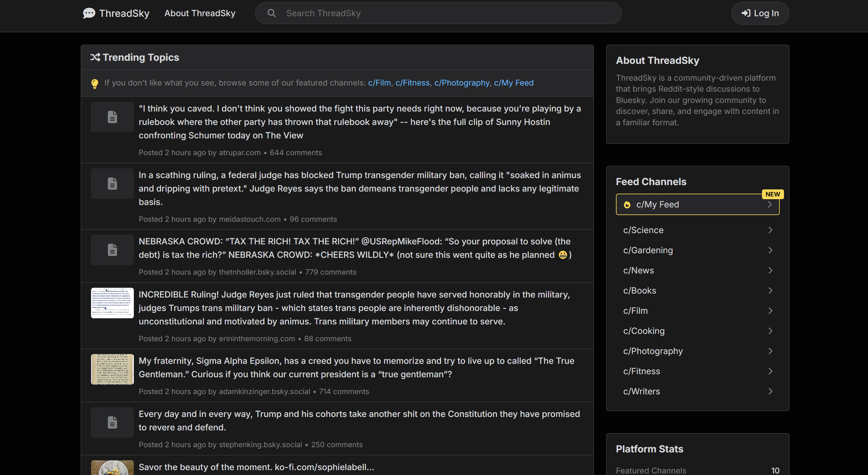Screen dimensions: 868x475
Task: Expand the c/Gardening channel chevron
Action: tap(770, 250)
